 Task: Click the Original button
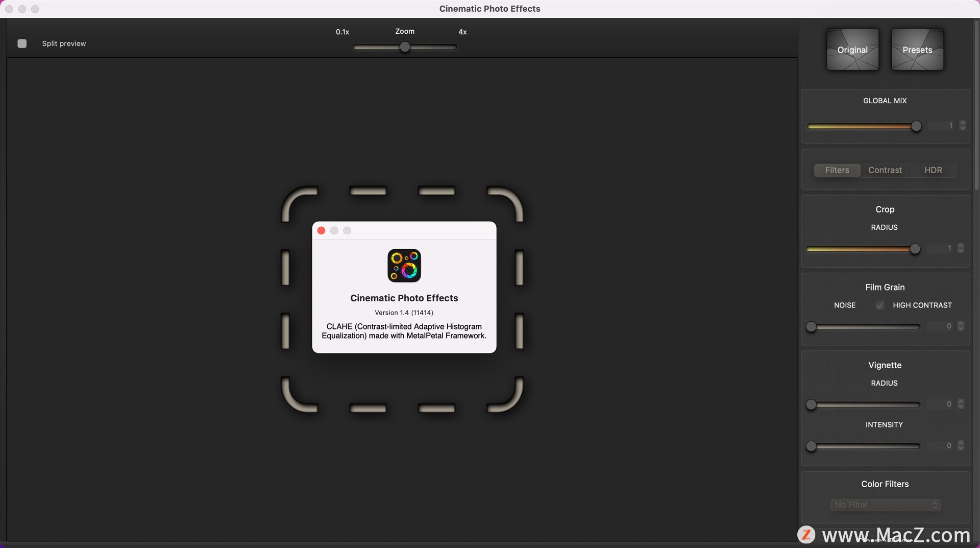[x=852, y=50]
